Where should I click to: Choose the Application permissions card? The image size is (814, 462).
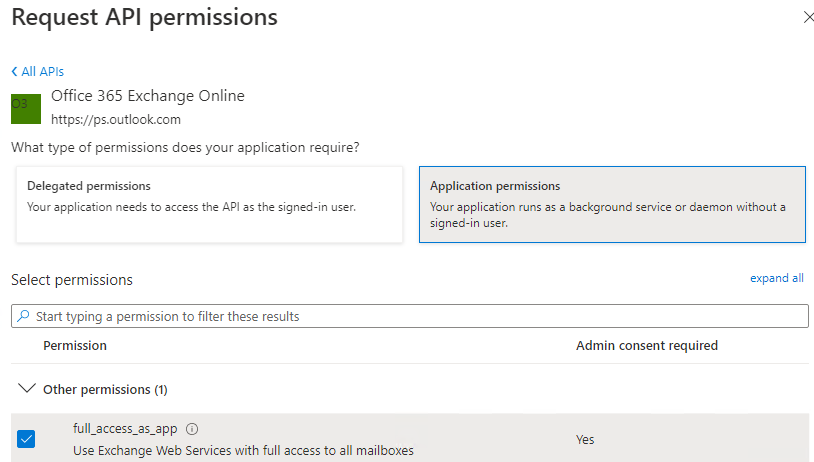coord(611,204)
